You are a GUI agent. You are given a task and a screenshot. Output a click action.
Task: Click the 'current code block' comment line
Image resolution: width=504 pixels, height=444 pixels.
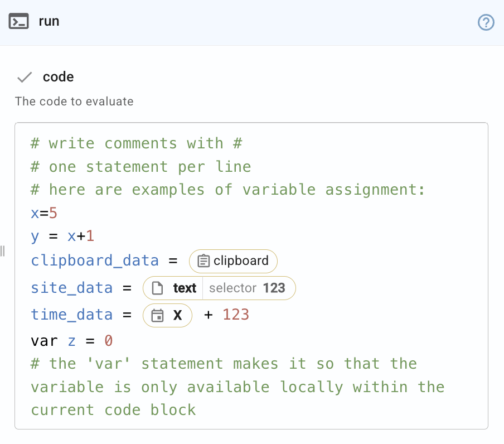pyautogui.click(x=113, y=411)
